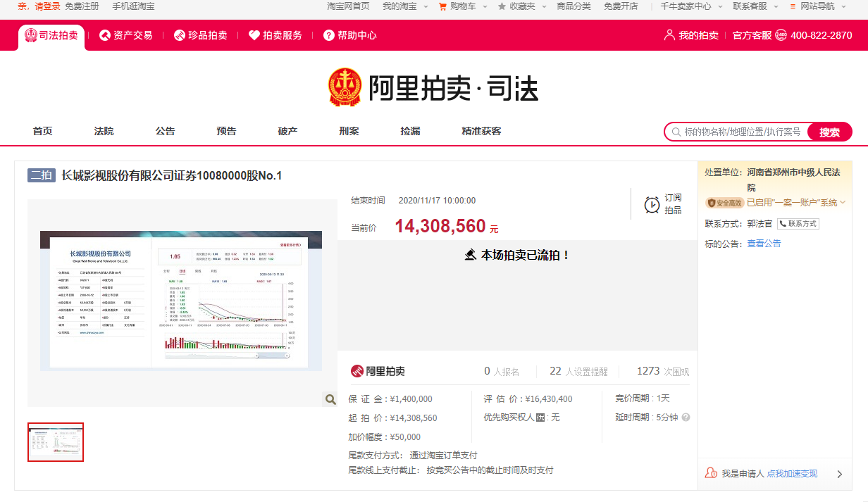This screenshot has height=502, width=868.
Task: Click the person icon for 我的拍卖
Action: 669,35
